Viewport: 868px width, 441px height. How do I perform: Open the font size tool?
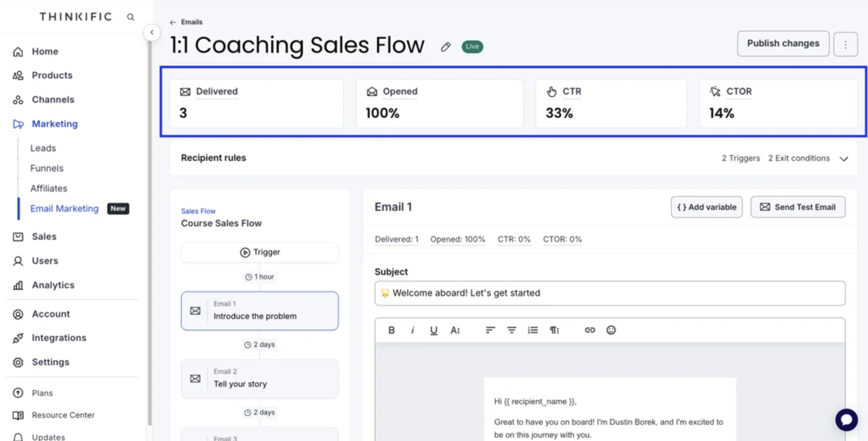click(x=455, y=330)
